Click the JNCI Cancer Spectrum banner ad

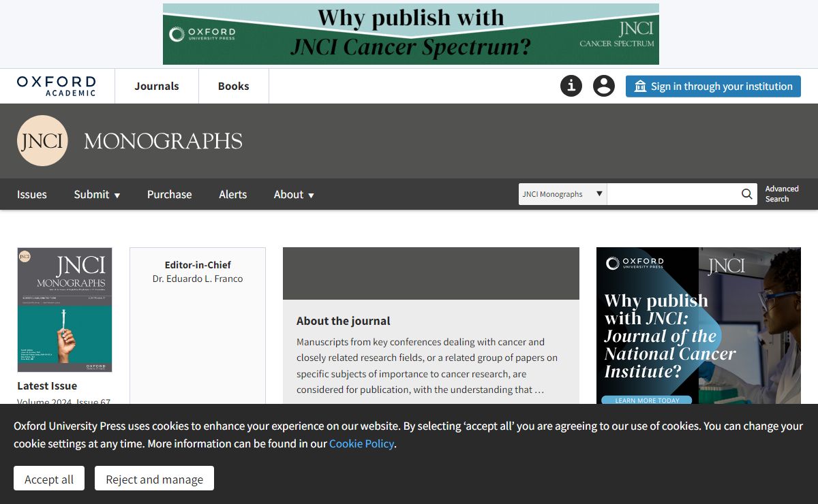[x=411, y=34]
